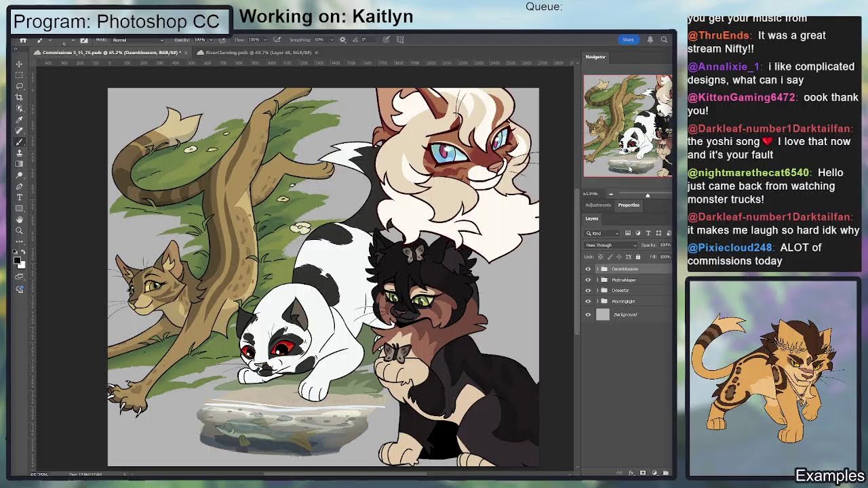
Task: Adjust the Navigator zoom slider
Action: [647, 195]
